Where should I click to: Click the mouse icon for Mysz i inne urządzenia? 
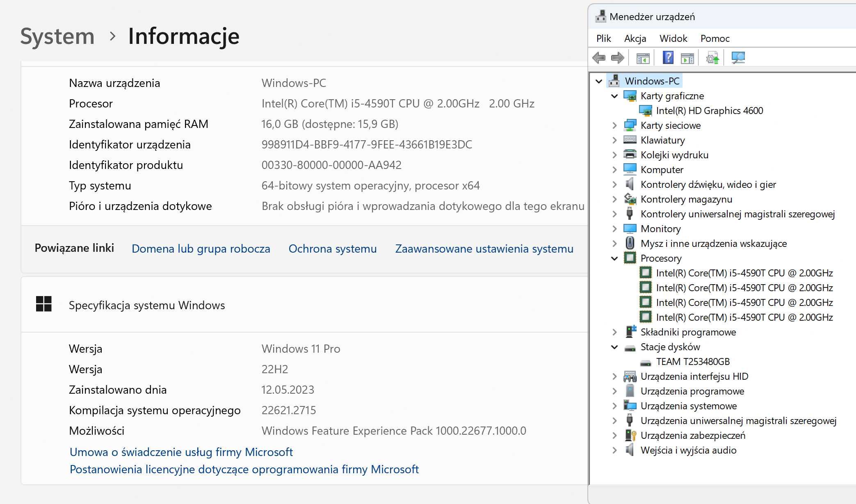[x=630, y=243]
